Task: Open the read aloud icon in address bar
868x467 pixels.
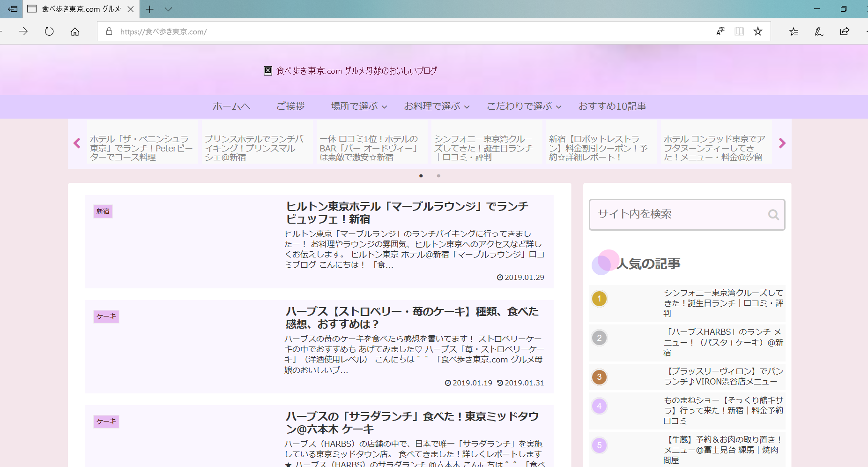Action: tap(720, 31)
